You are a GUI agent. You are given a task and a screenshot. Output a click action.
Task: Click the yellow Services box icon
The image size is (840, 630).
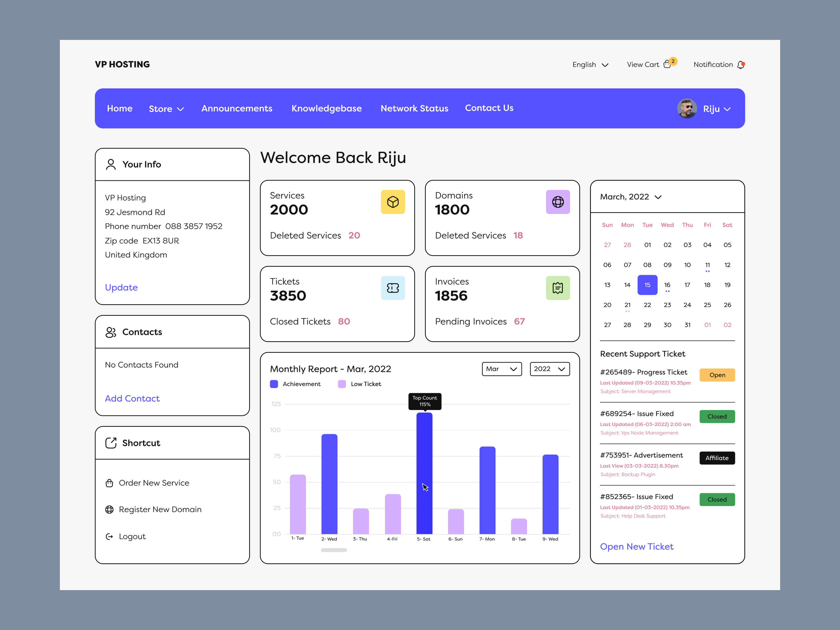point(393,202)
